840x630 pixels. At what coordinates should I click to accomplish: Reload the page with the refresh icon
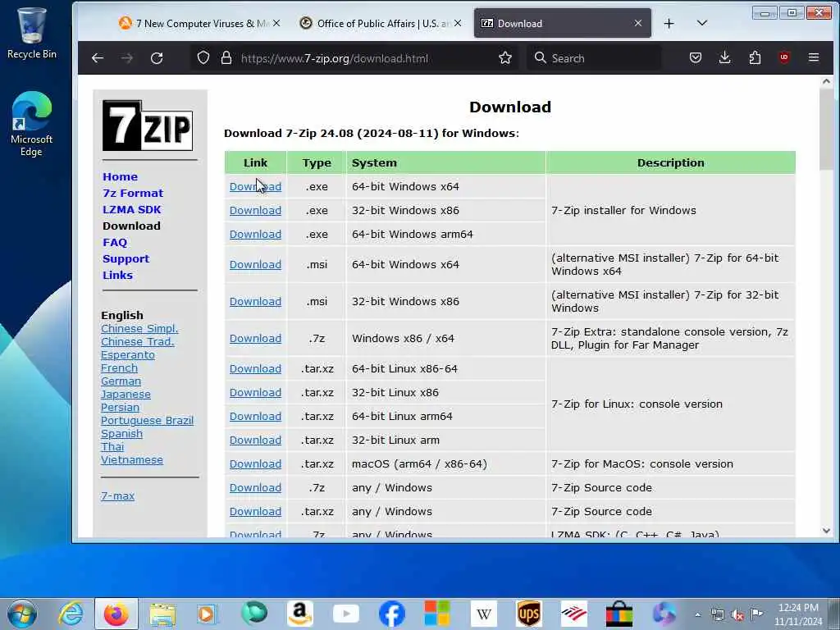click(x=157, y=58)
